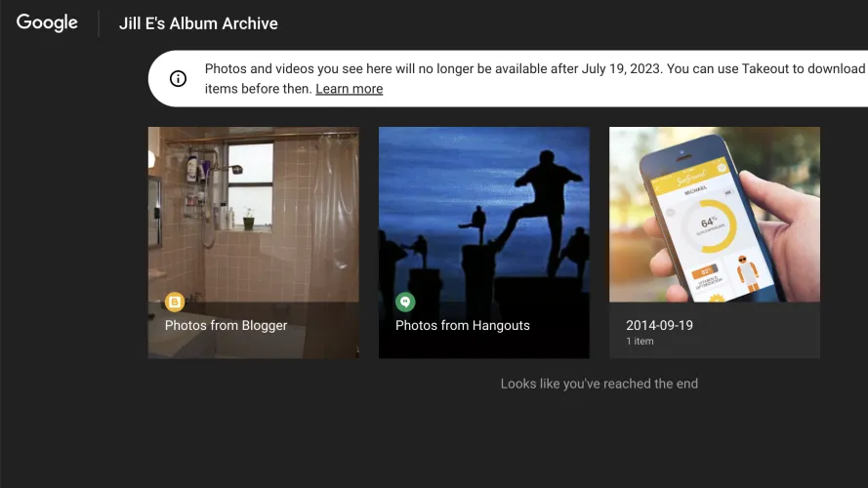
Task: Click the info icon in the notice banner
Action: 178,79
